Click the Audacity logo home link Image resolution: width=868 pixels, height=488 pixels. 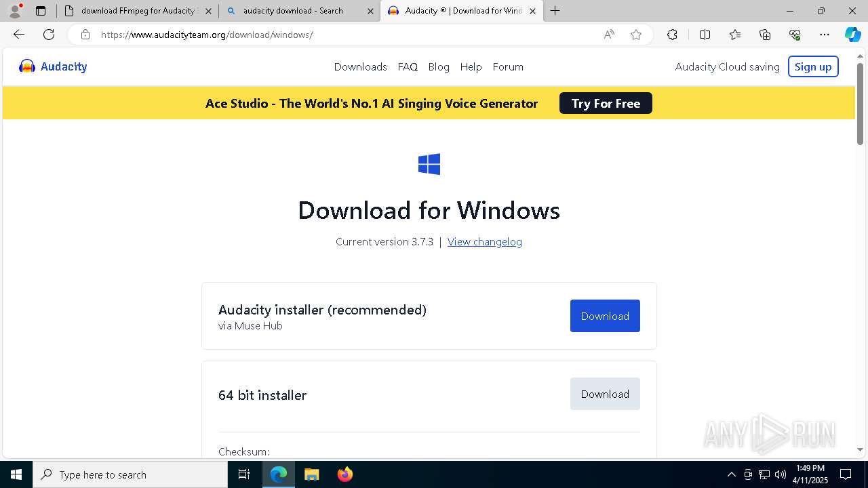point(53,66)
